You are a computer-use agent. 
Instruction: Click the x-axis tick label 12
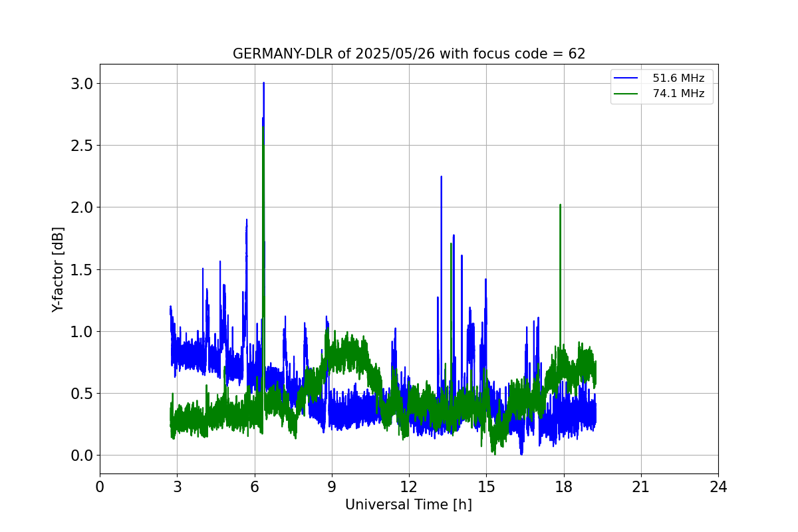tap(409, 487)
